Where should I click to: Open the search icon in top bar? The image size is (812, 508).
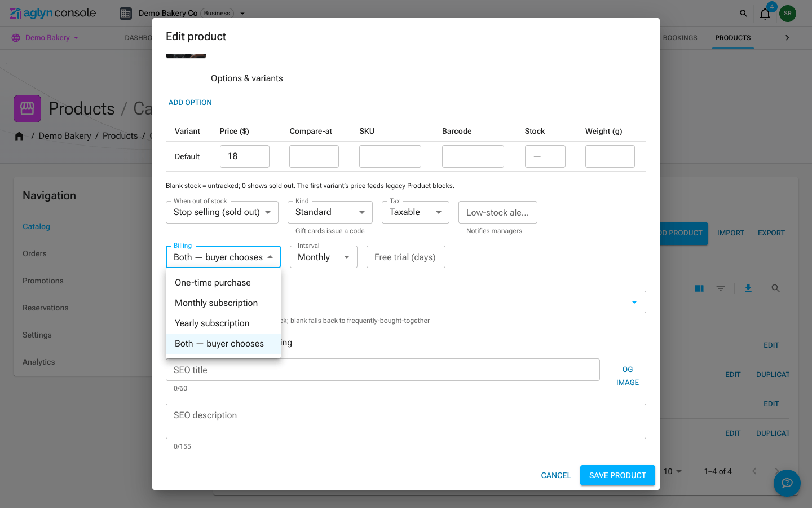[743, 13]
